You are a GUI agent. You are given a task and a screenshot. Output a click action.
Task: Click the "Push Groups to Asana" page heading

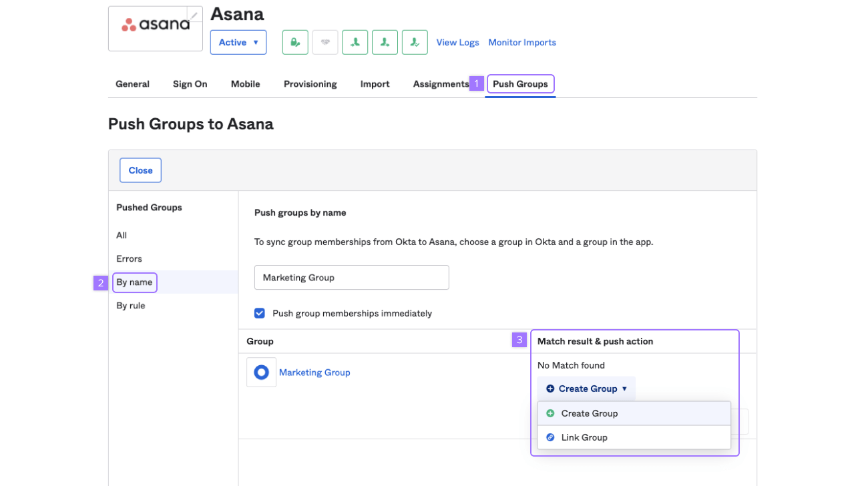click(x=191, y=124)
